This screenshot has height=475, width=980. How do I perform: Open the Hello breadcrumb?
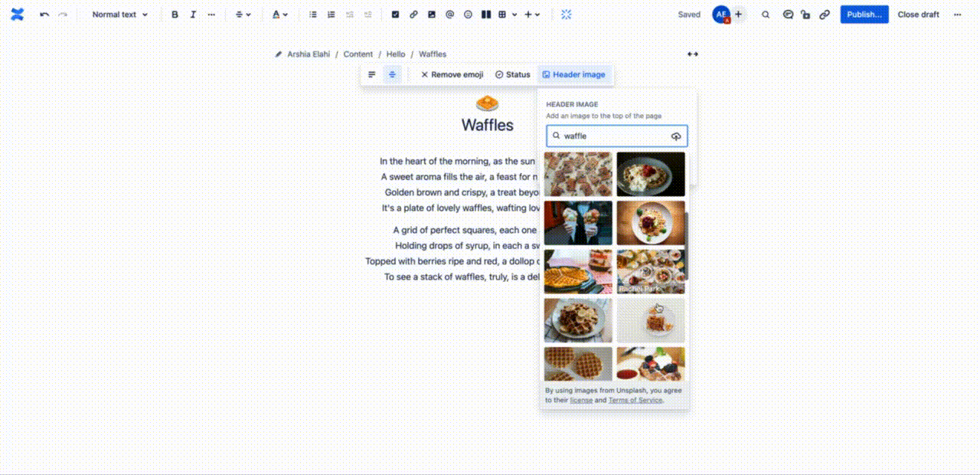396,54
